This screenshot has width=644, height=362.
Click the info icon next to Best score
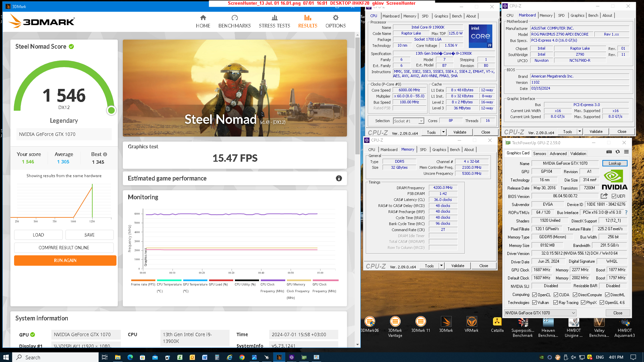(x=105, y=154)
